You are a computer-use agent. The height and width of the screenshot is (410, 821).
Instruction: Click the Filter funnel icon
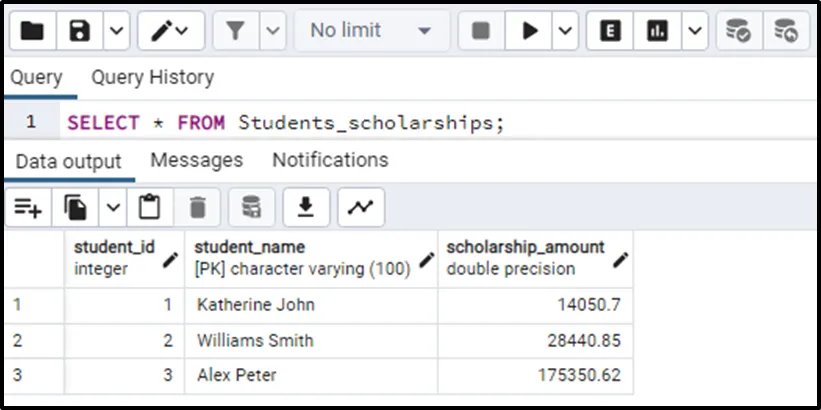point(236,31)
